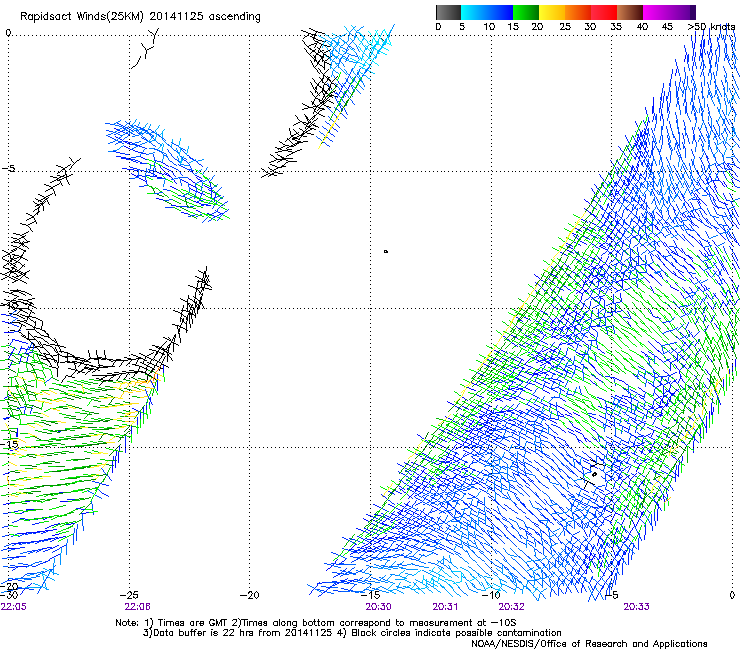Viewport: 740px width, 650px height.
Task: Click the '-25' longitude label on bottom axis
Action: pos(129,595)
